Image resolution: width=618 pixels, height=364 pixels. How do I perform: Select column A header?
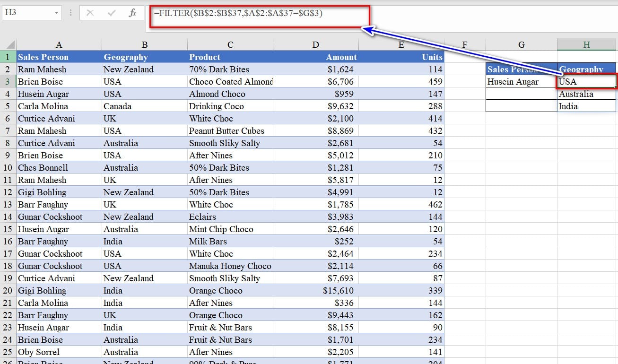point(59,45)
